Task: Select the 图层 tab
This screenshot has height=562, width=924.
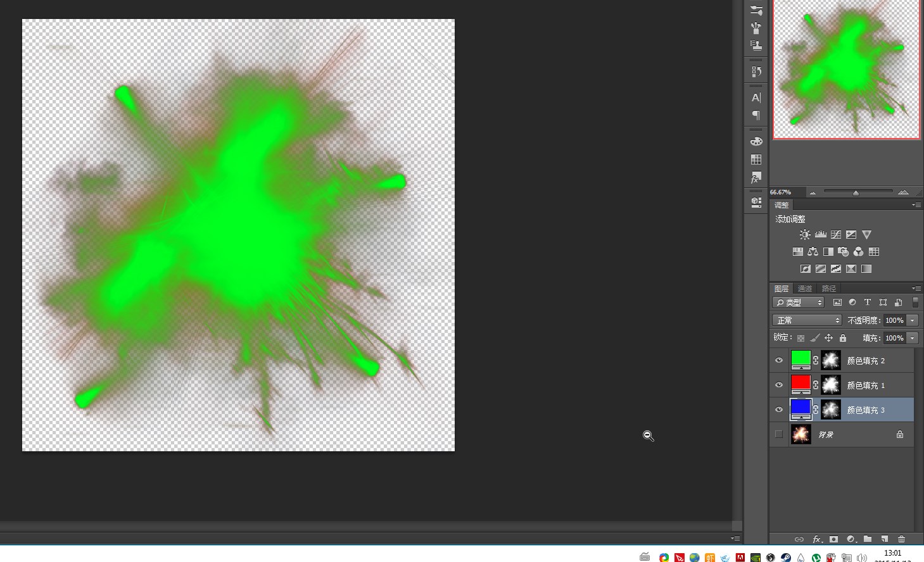Action: click(782, 289)
